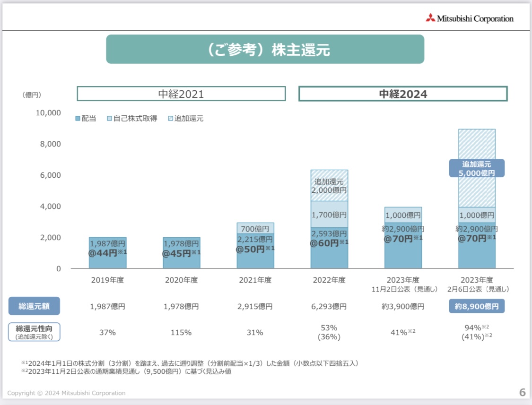Click the 追加還元 5,000億円 callout label
Image resolution: width=532 pixels, height=405 pixels.
(x=478, y=168)
